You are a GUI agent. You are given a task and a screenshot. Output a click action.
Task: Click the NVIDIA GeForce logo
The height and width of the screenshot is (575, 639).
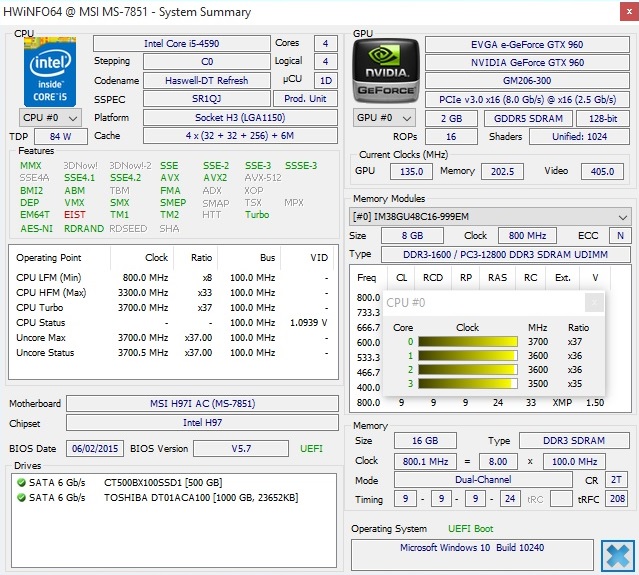pos(386,71)
